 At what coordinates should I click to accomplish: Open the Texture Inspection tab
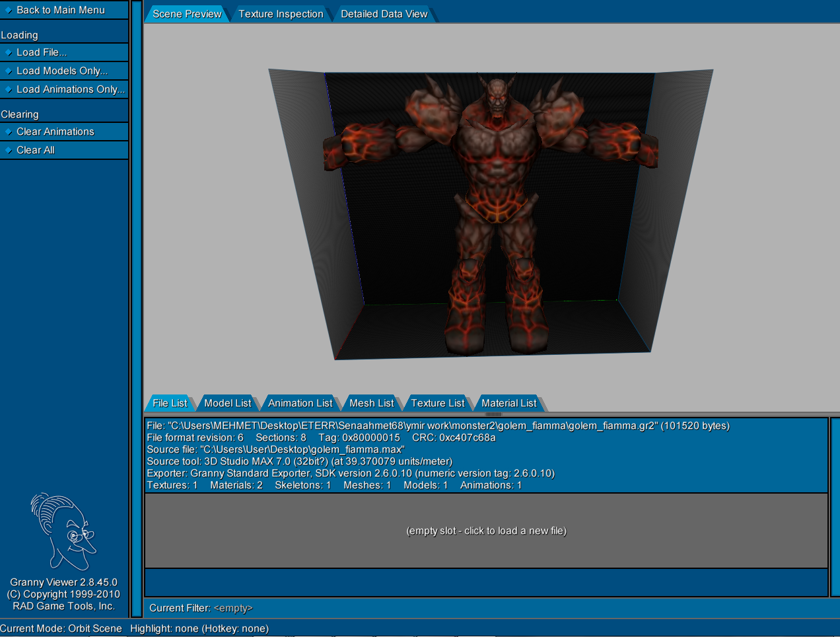click(281, 14)
